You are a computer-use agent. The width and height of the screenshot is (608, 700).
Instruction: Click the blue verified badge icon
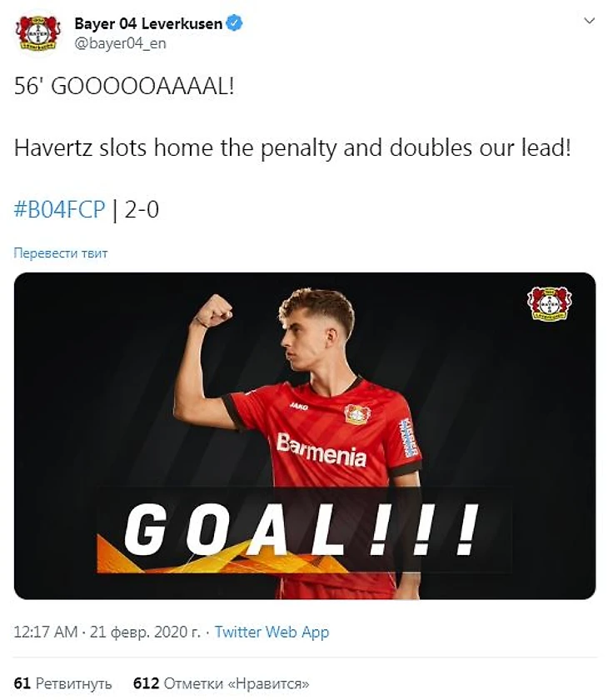235,22
